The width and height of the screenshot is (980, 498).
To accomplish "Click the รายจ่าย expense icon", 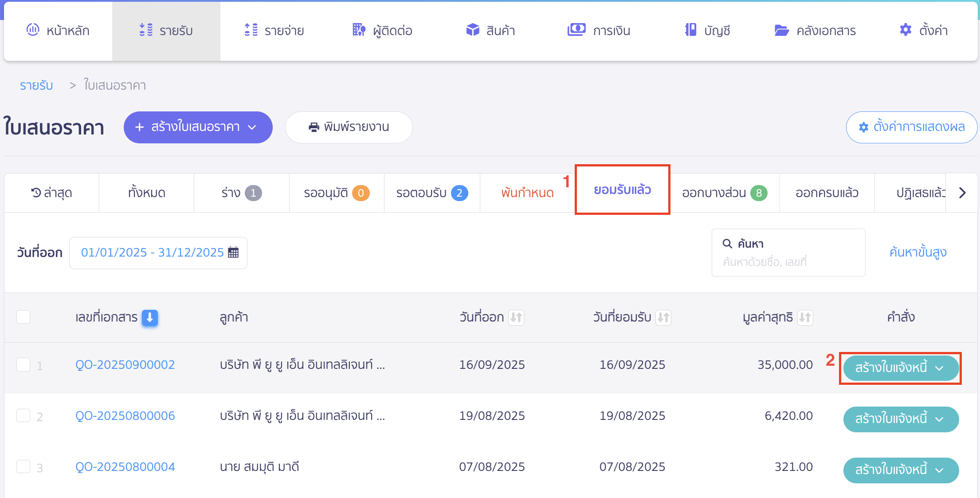I will tap(251, 30).
